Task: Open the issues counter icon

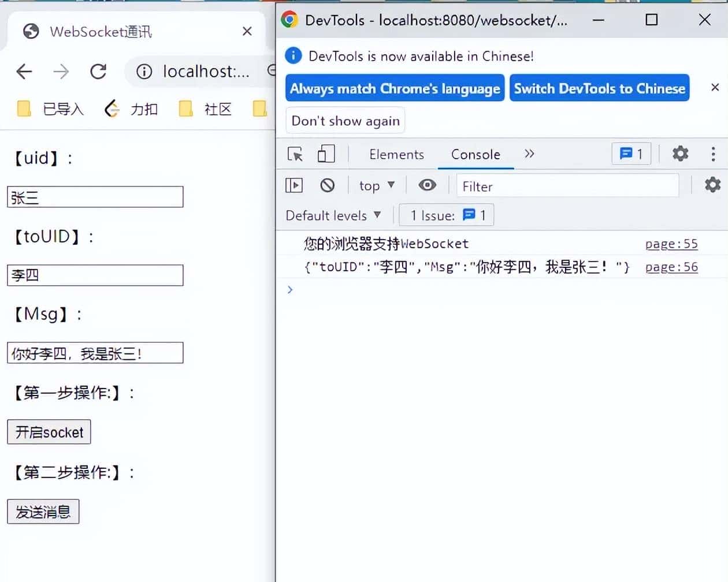Action: (631, 154)
